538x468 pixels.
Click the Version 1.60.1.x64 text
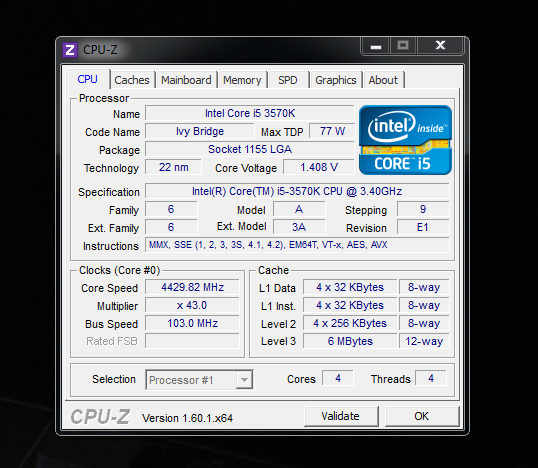click(x=187, y=418)
